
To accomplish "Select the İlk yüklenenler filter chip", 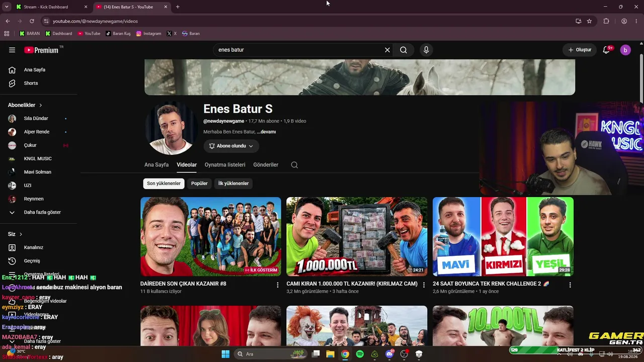I will click(233, 184).
